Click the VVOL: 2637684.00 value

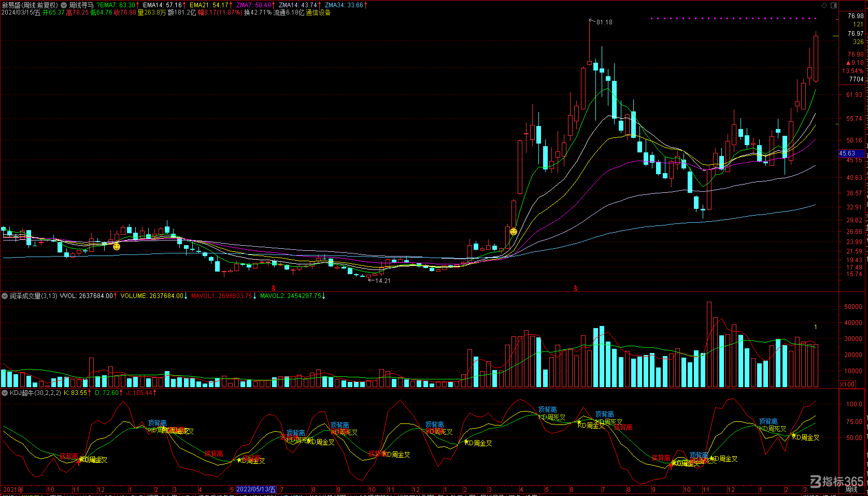click(87, 296)
